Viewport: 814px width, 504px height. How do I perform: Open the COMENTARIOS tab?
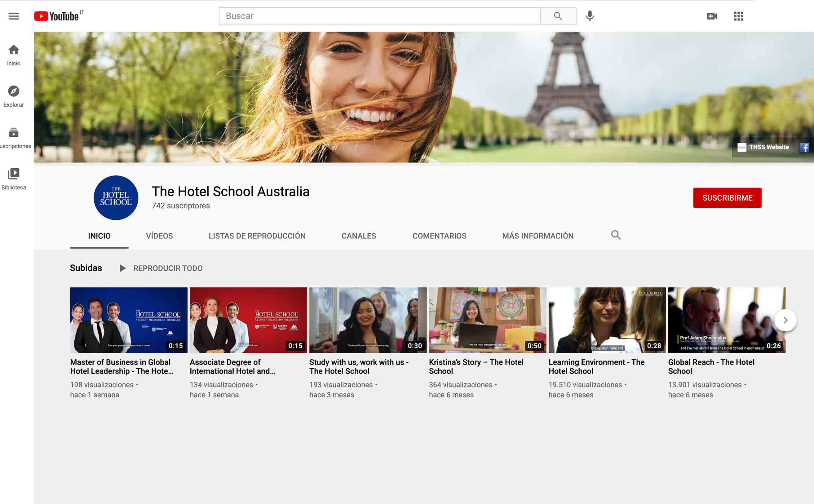(439, 236)
